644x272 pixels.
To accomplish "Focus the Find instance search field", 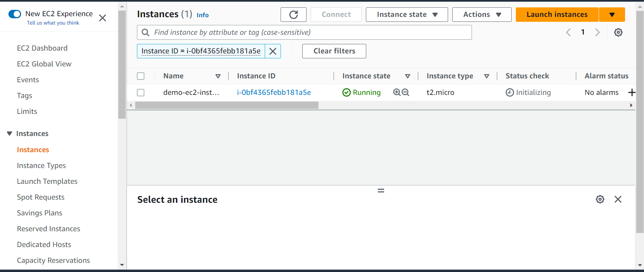I will point(304,32).
